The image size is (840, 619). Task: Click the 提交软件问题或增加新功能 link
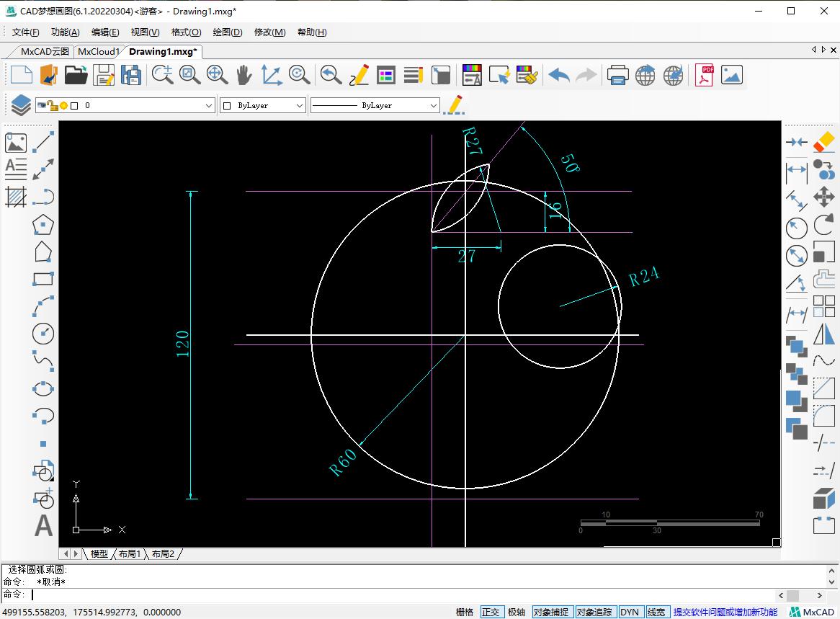point(725,612)
